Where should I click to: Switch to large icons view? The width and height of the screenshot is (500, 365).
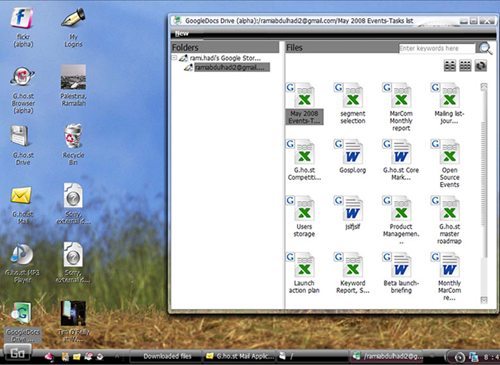pos(450,66)
